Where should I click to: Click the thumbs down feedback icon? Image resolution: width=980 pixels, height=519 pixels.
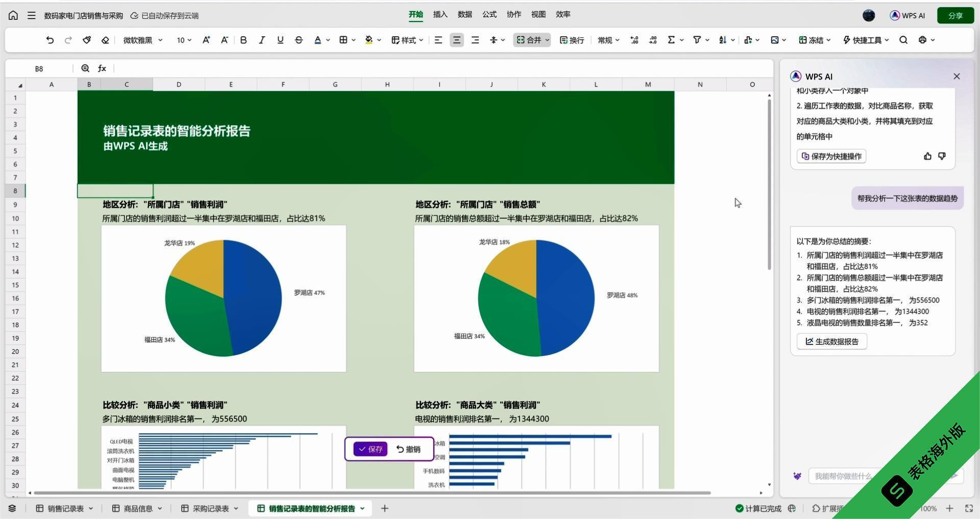[x=942, y=156]
